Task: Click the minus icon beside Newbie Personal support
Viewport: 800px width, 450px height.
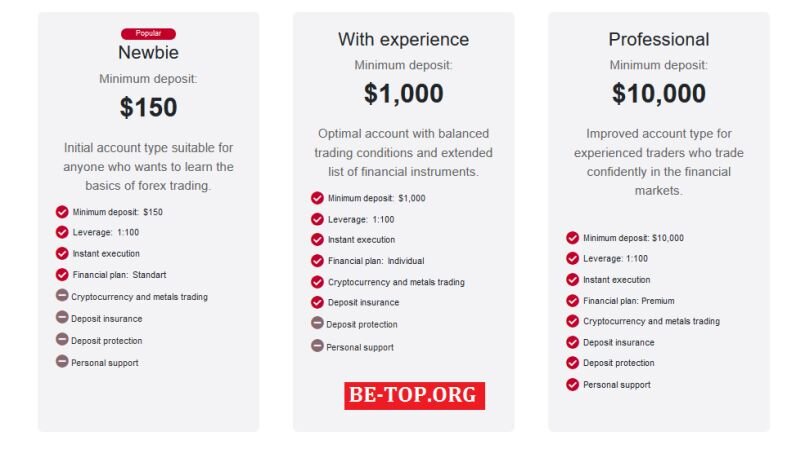Action: pos(62,362)
